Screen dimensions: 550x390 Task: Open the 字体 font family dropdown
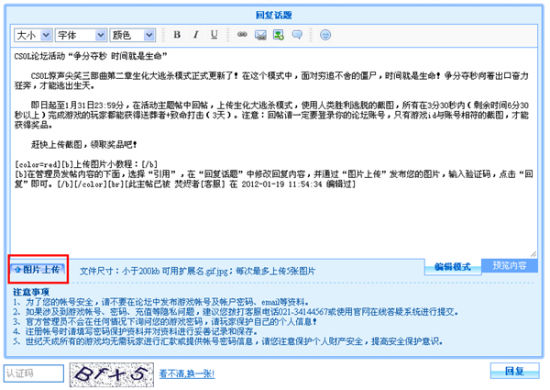pyautogui.click(x=81, y=35)
